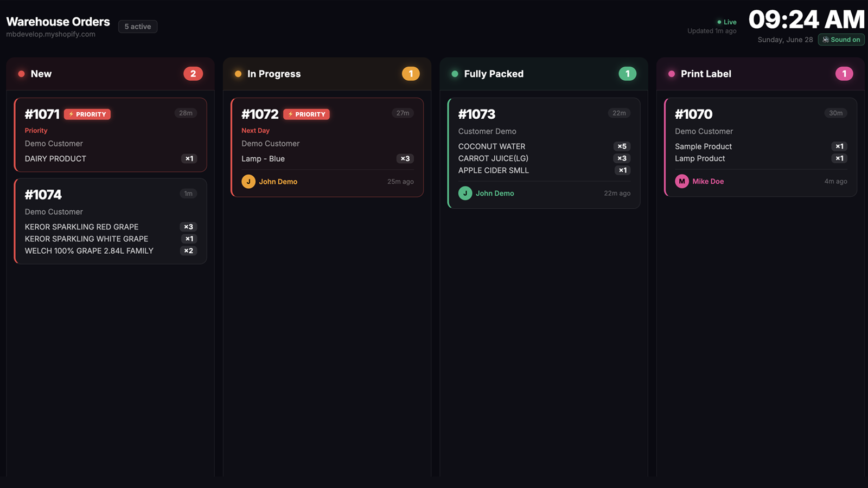
Task: Click the PRIORITY badge on order #1071
Action: 87,114
